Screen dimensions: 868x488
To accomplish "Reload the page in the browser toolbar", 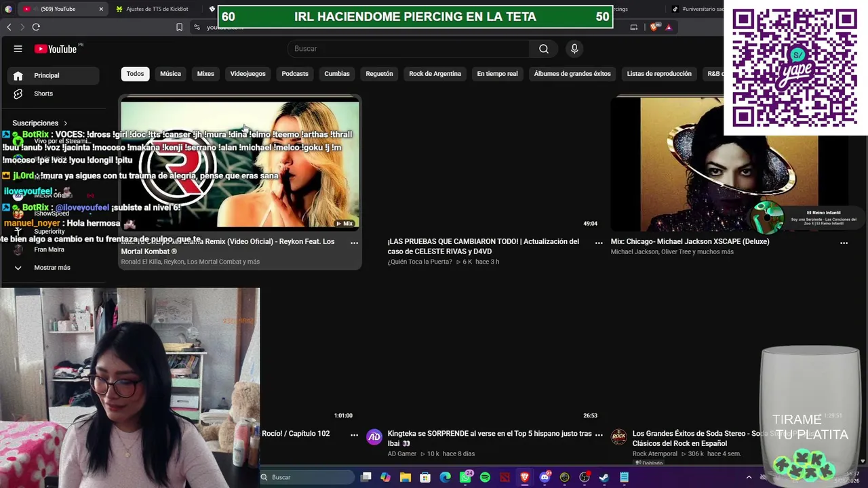I will pos(36,27).
